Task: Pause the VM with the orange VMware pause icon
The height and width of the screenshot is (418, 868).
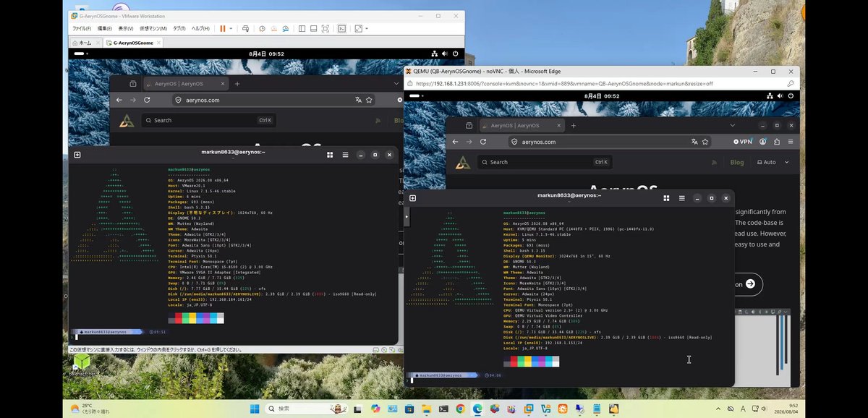Action: (x=222, y=28)
